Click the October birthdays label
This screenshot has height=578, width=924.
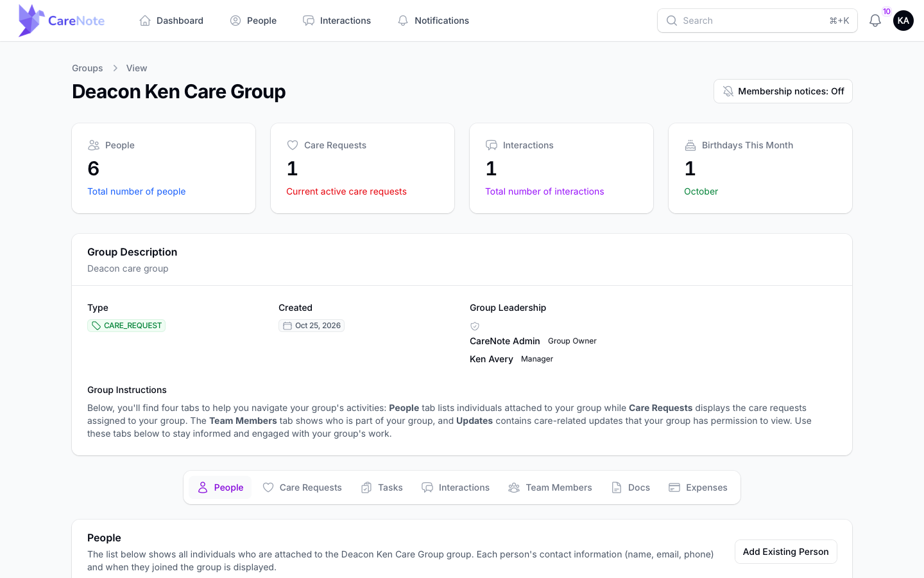[x=701, y=191]
